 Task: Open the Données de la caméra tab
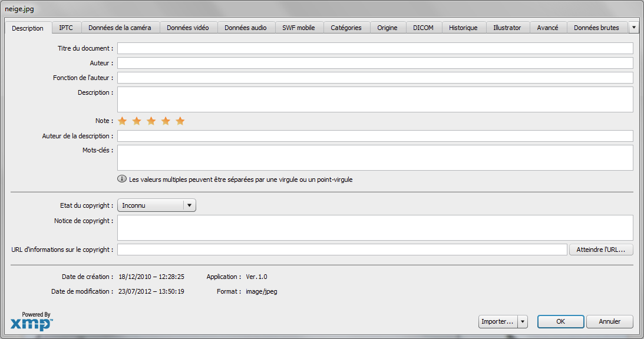point(120,28)
